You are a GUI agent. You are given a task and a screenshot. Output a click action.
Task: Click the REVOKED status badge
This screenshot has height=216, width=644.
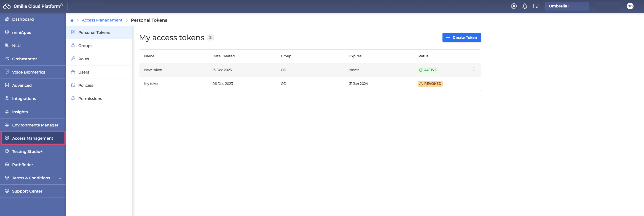pos(430,84)
